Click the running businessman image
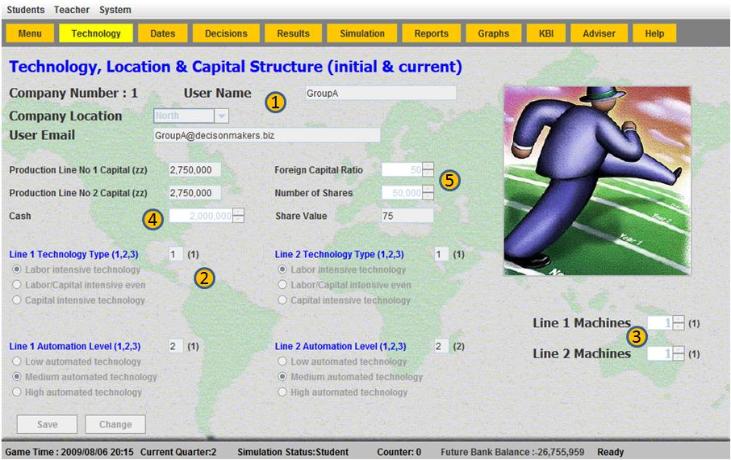 click(597, 180)
